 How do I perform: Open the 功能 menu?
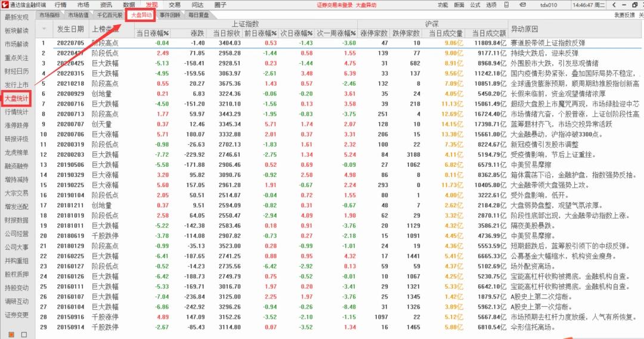point(442,5)
